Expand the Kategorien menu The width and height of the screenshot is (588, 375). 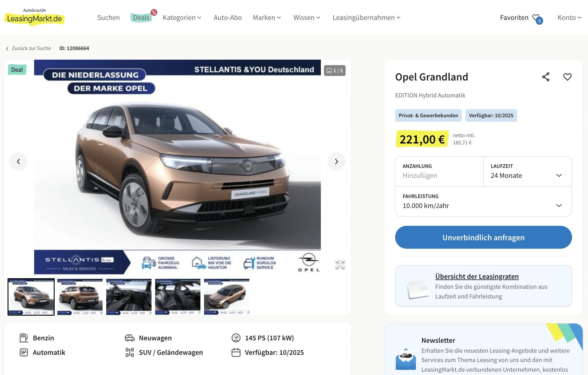click(182, 18)
